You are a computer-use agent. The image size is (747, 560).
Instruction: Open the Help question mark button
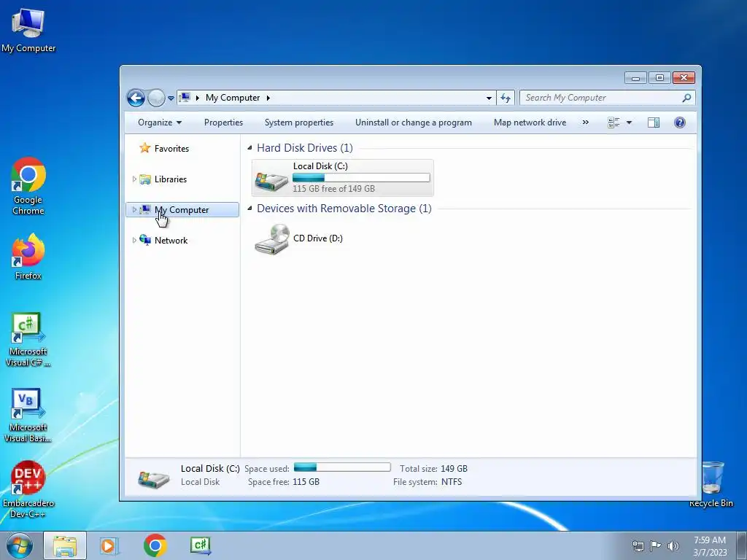(x=680, y=122)
